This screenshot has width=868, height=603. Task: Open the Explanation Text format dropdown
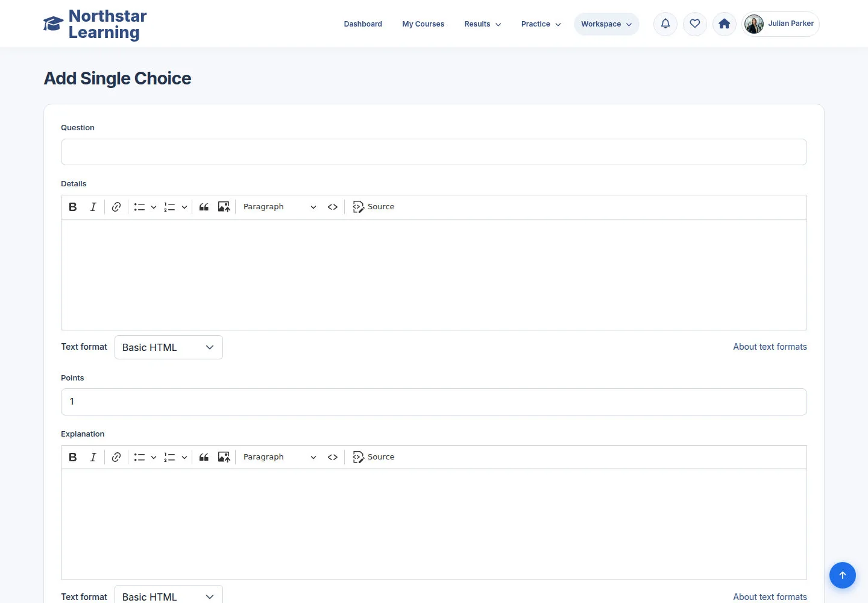[x=169, y=595]
